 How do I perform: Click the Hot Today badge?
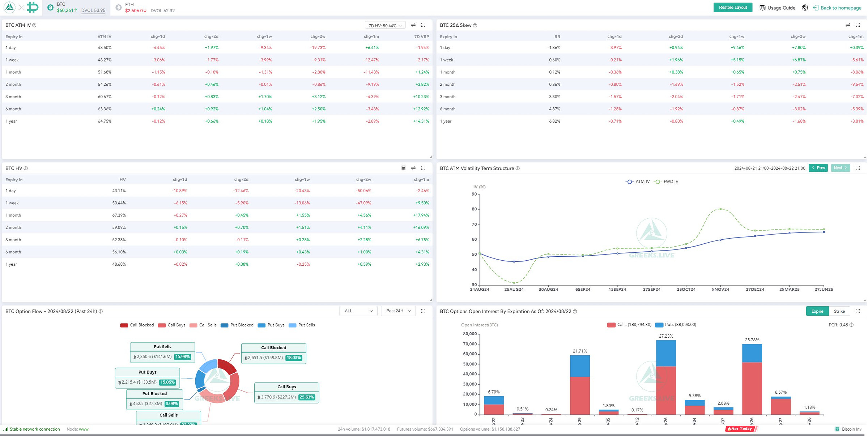point(741,429)
